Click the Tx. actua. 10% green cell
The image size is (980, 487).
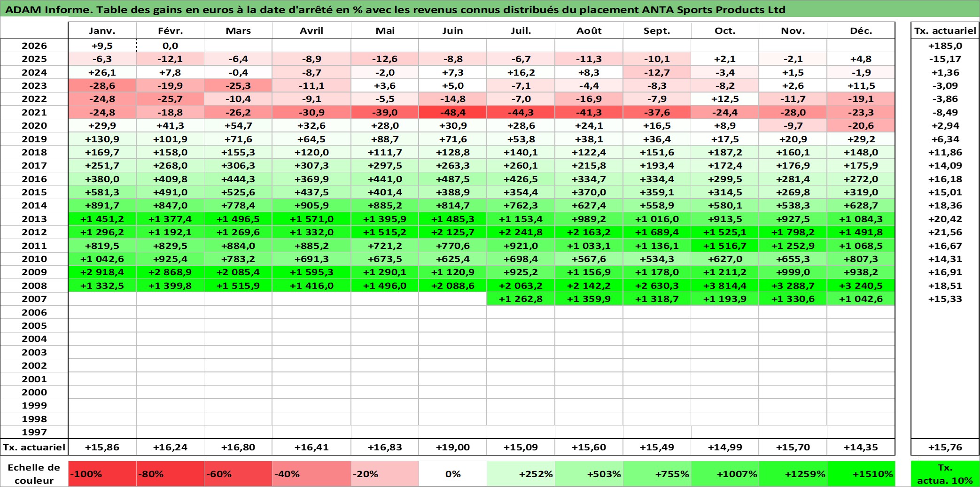point(945,474)
